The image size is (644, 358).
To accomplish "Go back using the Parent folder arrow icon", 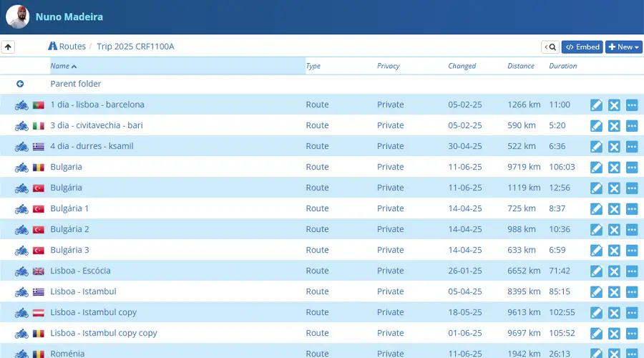I will tap(20, 84).
